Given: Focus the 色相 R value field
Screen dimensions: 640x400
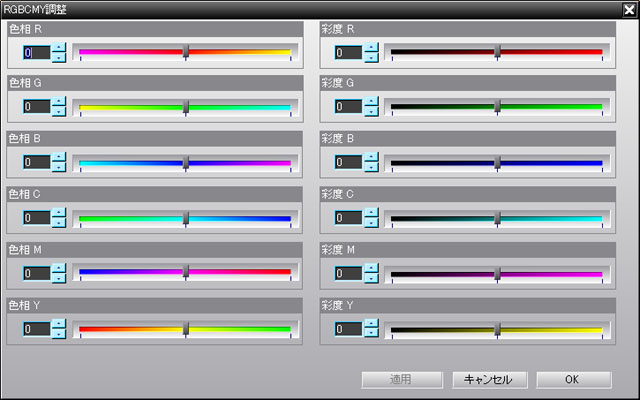Looking at the screenshot, I should (x=37, y=53).
